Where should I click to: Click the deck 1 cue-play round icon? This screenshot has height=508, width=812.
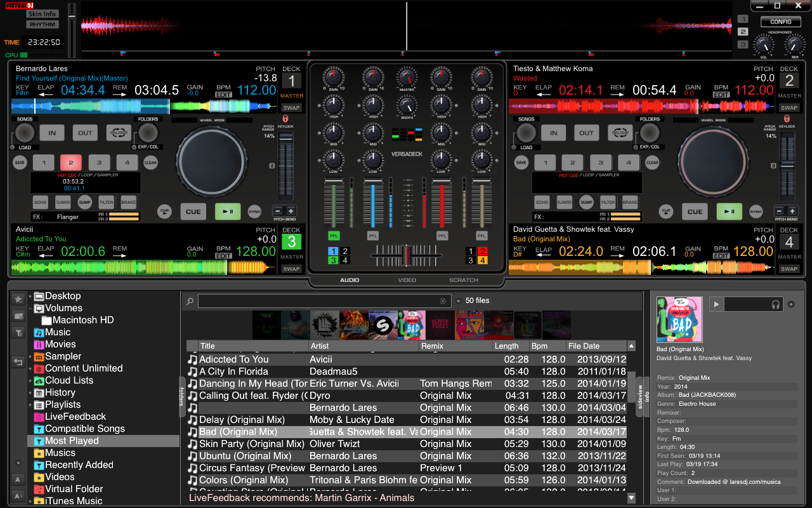(165, 211)
